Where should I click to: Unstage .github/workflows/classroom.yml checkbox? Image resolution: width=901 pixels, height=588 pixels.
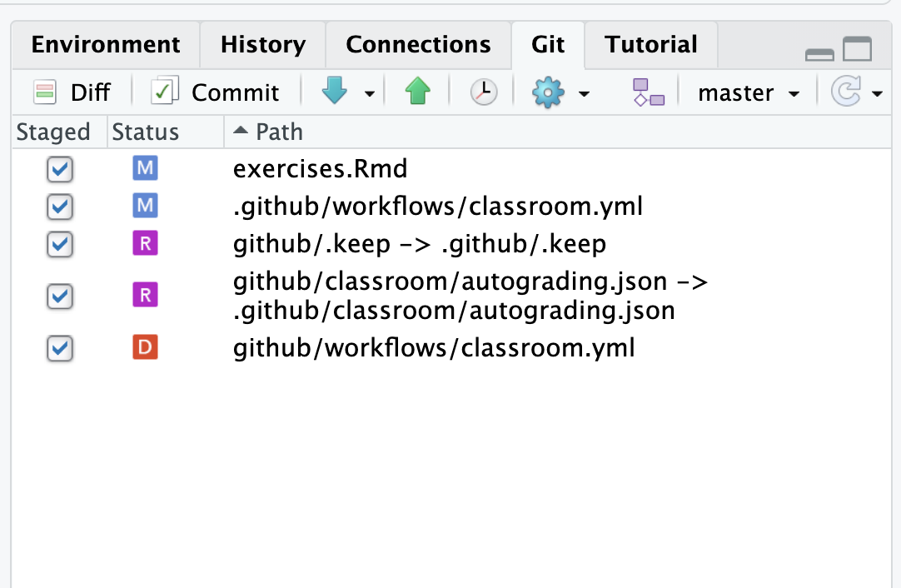[60, 207]
